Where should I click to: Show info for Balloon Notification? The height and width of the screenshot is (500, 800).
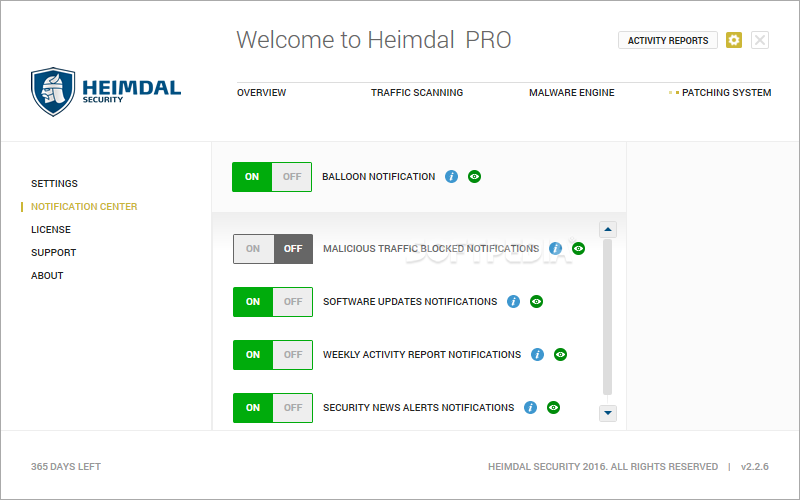pyautogui.click(x=451, y=177)
